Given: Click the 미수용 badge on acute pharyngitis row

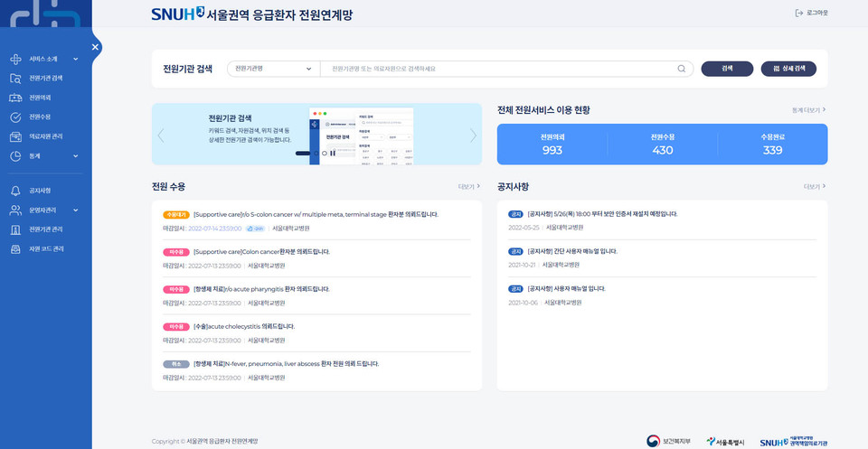Looking at the screenshot, I should point(176,289).
